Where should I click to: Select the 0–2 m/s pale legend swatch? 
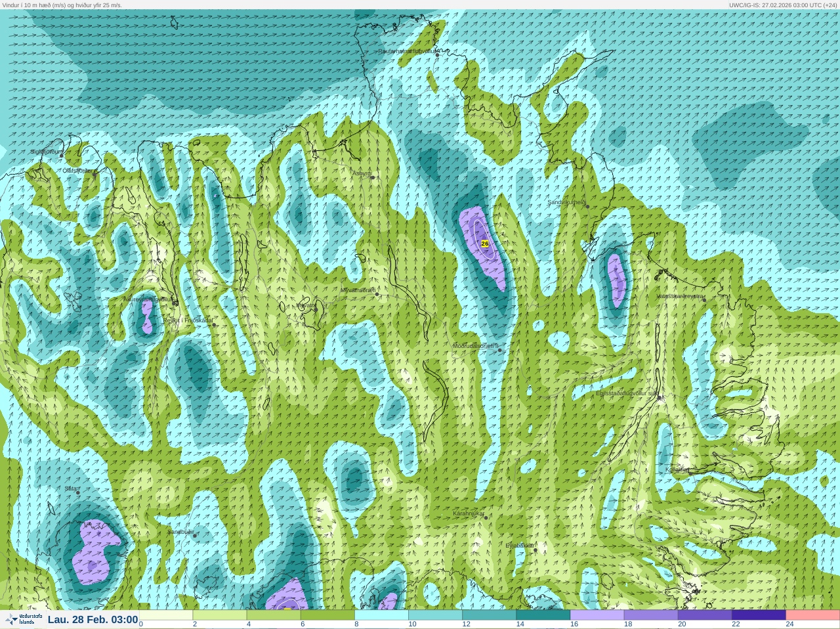click(166, 615)
